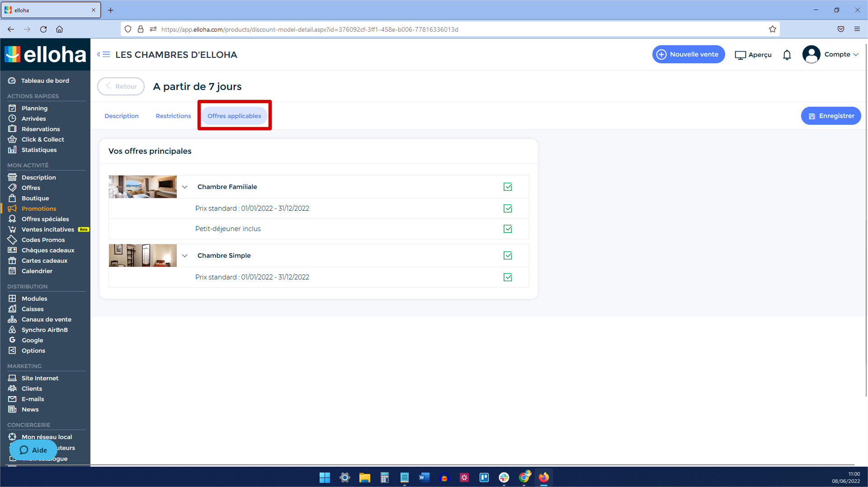Open Word from taskbar

click(424, 478)
